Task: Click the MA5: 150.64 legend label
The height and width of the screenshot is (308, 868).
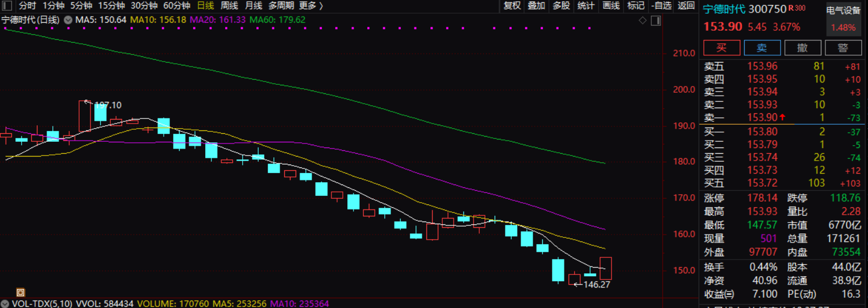Action: pos(101,20)
